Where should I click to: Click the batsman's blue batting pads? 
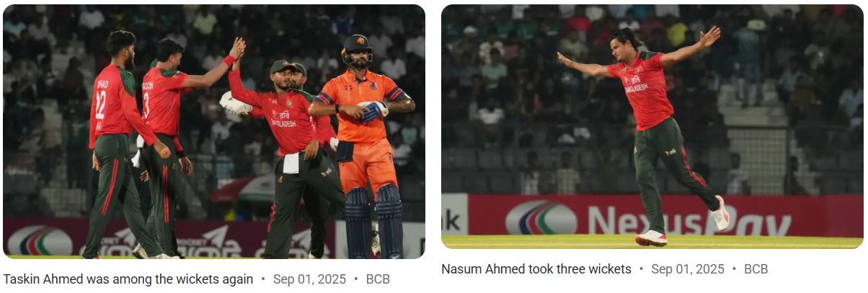pos(373,220)
